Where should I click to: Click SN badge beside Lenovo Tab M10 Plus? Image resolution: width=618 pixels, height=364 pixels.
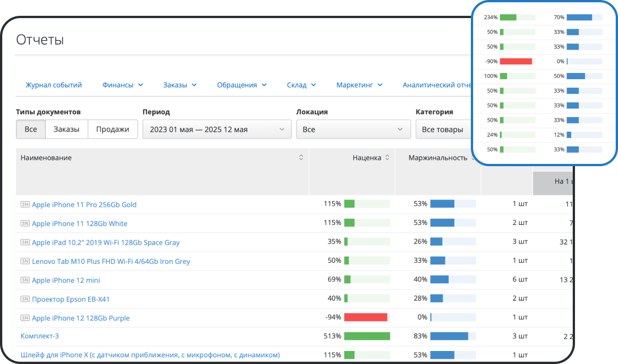tap(25, 261)
